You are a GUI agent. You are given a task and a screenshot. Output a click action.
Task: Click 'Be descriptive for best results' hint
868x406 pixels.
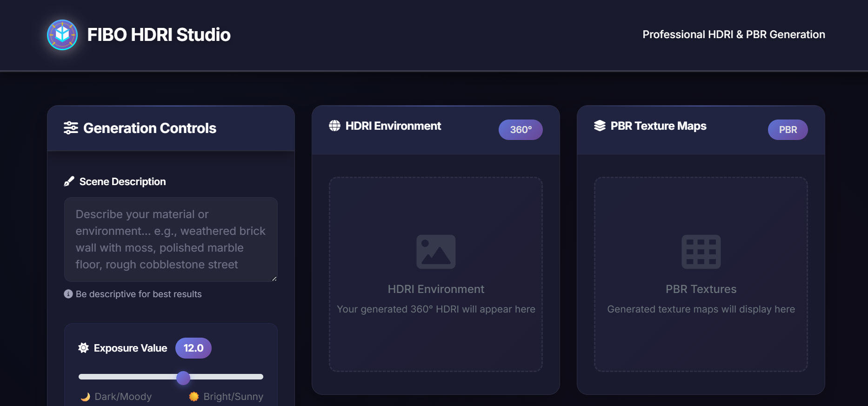(x=139, y=294)
